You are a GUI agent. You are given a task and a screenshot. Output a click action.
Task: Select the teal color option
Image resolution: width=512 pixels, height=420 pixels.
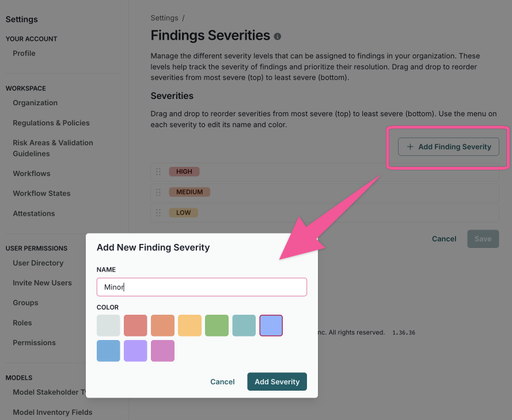click(244, 325)
